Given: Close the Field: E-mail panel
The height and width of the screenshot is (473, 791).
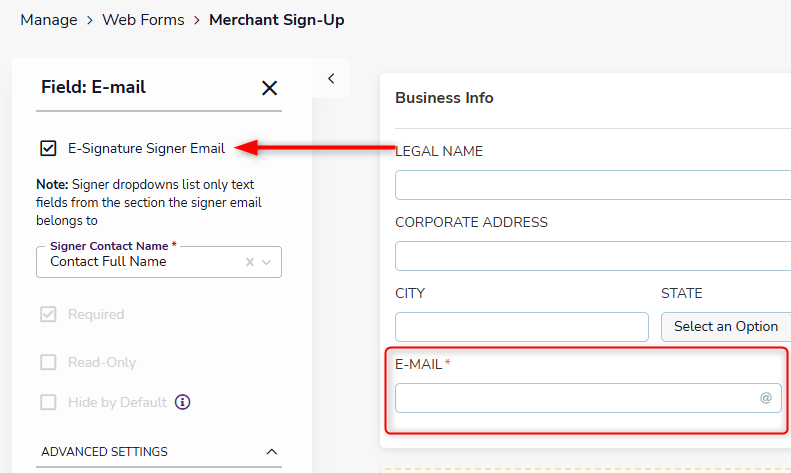Looking at the screenshot, I should point(269,88).
